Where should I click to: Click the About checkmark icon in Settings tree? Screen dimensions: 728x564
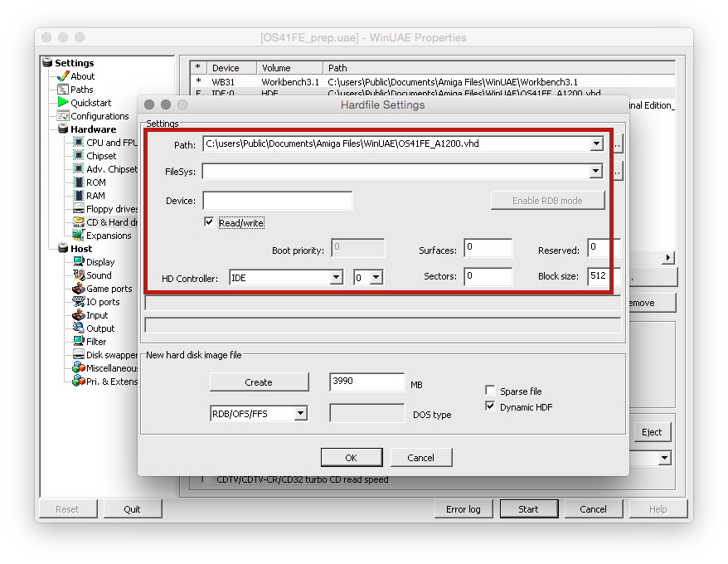[63, 76]
